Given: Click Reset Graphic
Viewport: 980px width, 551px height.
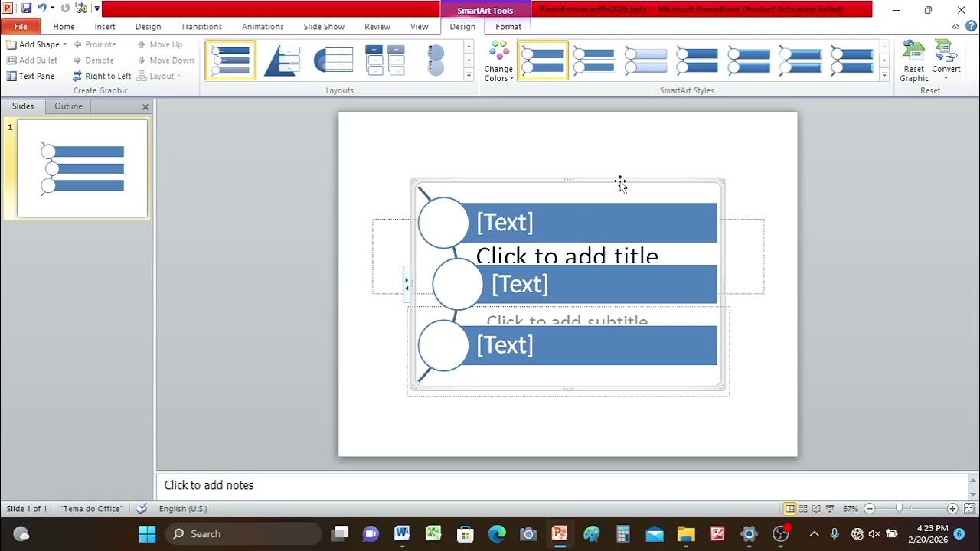Looking at the screenshot, I should point(914,61).
